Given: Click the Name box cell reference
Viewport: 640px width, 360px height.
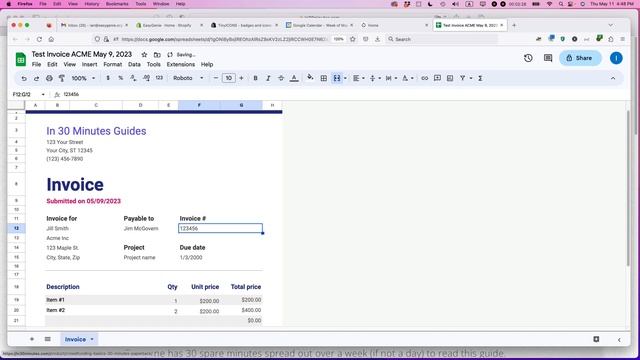Looking at the screenshot, I should pos(28,94).
